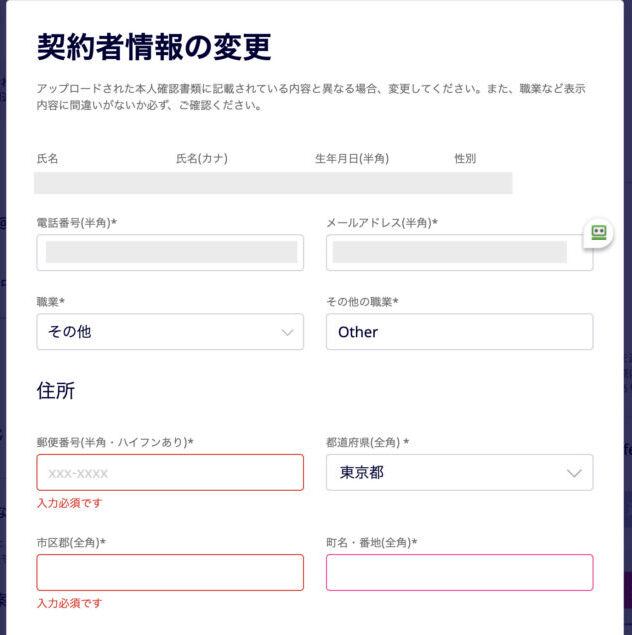Click the green password manager icon by the email field
Image resolution: width=632 pixels, height=635 pixels.
coord(598,233)
